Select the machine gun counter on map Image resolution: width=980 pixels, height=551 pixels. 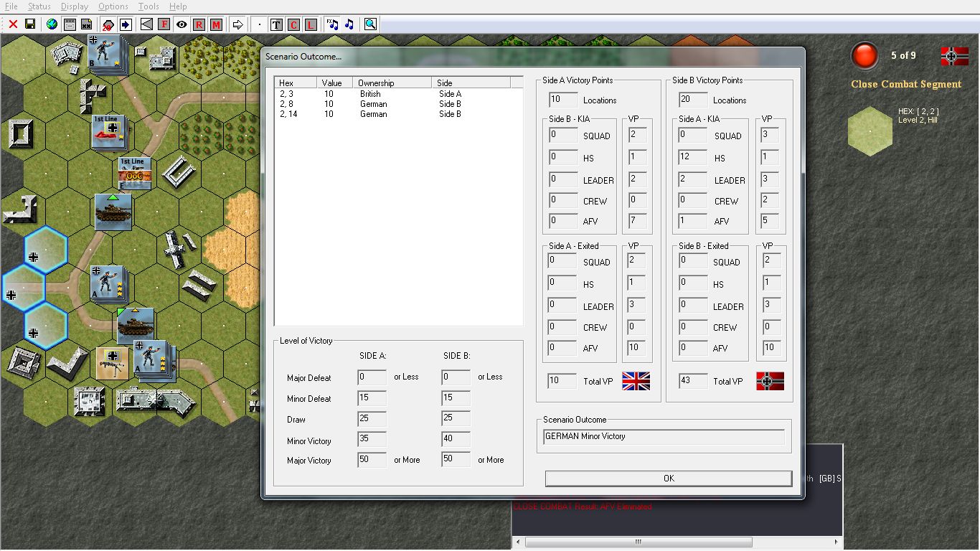click(x=113, y=364)
